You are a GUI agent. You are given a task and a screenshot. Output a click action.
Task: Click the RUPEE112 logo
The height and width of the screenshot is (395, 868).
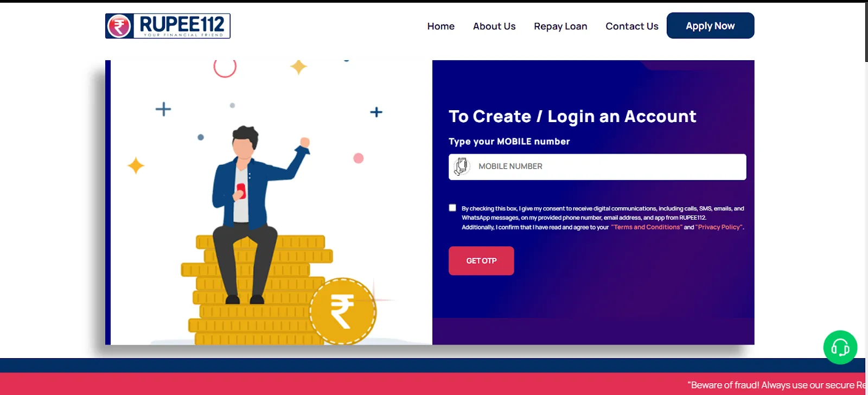pos(168,26)
